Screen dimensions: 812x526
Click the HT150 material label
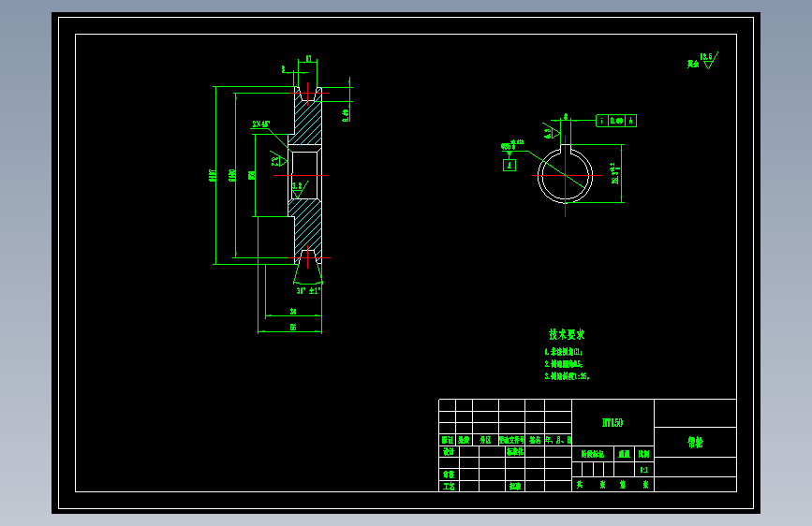click(613, 423)
